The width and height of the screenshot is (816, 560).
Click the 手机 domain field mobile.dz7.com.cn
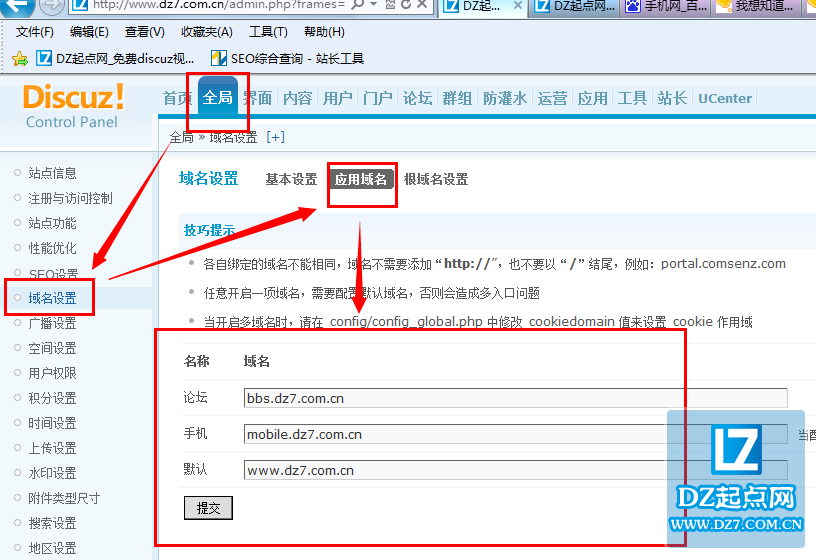coord(515,434)
